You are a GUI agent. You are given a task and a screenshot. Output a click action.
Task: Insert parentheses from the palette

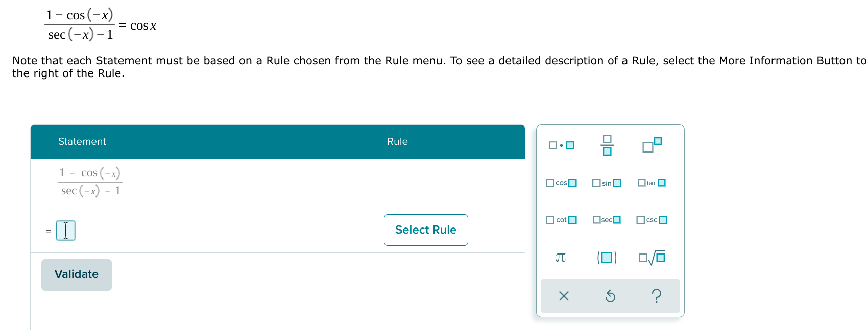[x=607, y=258]
